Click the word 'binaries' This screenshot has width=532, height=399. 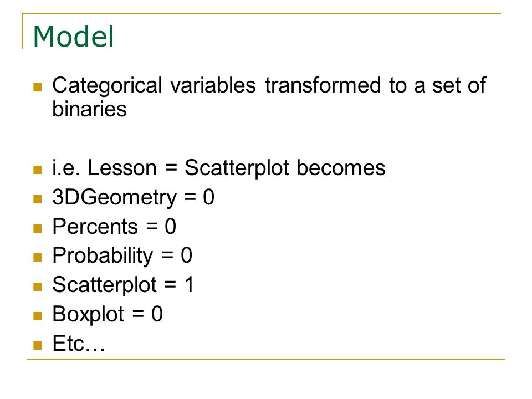coord(90,109)
